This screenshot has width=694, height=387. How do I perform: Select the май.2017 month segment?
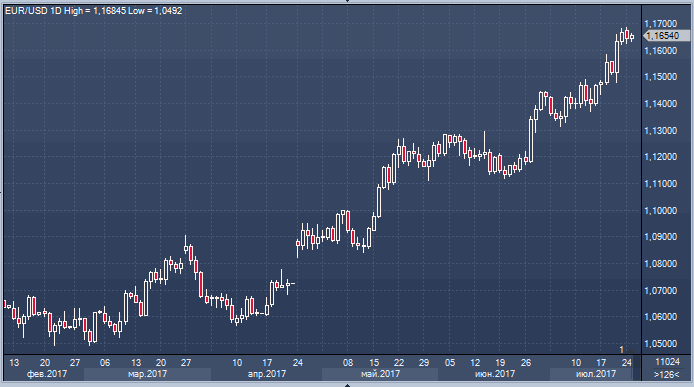380,374
